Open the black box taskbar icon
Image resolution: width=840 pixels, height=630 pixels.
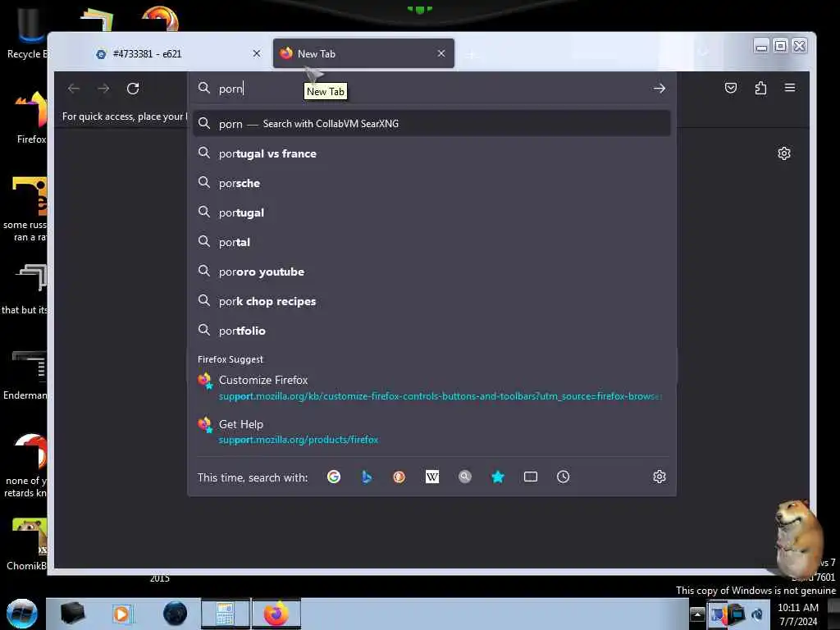(72, 614)
